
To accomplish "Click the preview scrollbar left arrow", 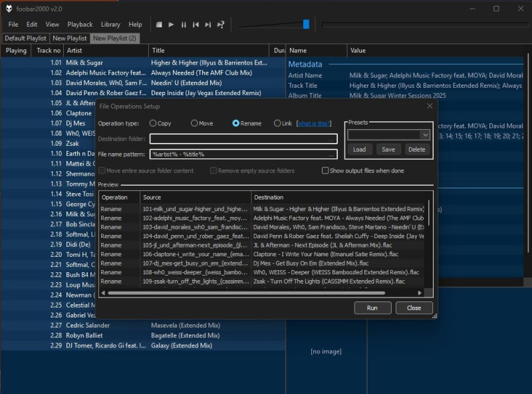I will coord(103,293).
